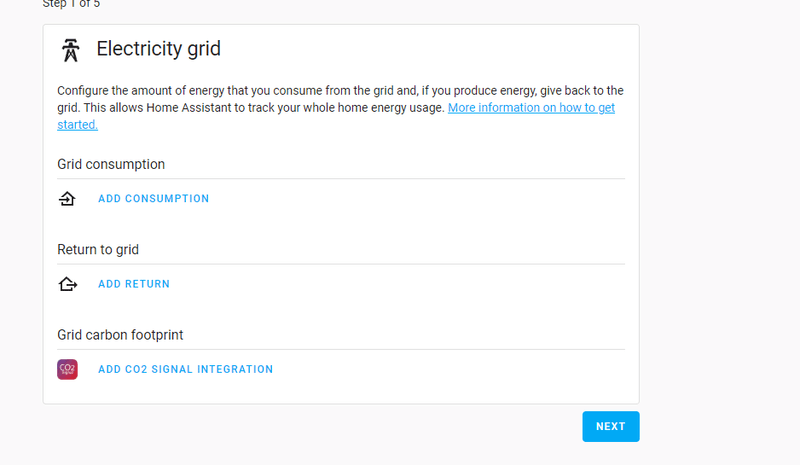Screen dimensions: 800x465
Task: Click the divider line under Return to grid
Action: tap(340, 264)
